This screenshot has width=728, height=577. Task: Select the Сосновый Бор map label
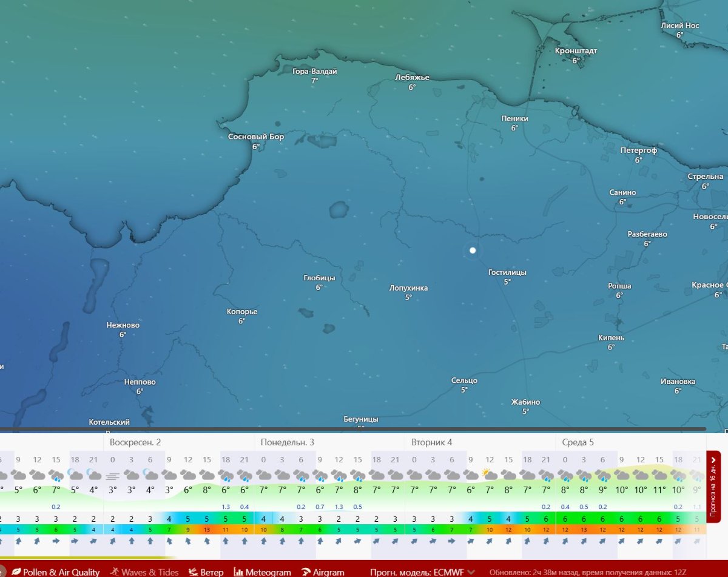tap(255, 137)
